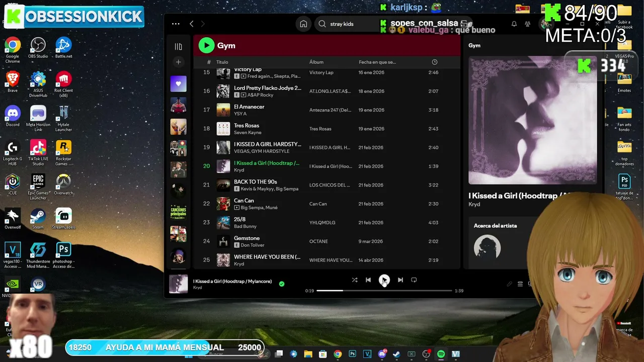This screenshot has height=362, width=644.
Task: Open Meta Horizon Link shortcut
Action: (38, 118)
